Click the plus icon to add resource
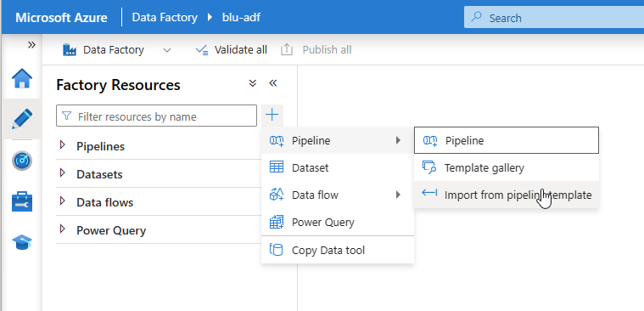 coord(272,115)
